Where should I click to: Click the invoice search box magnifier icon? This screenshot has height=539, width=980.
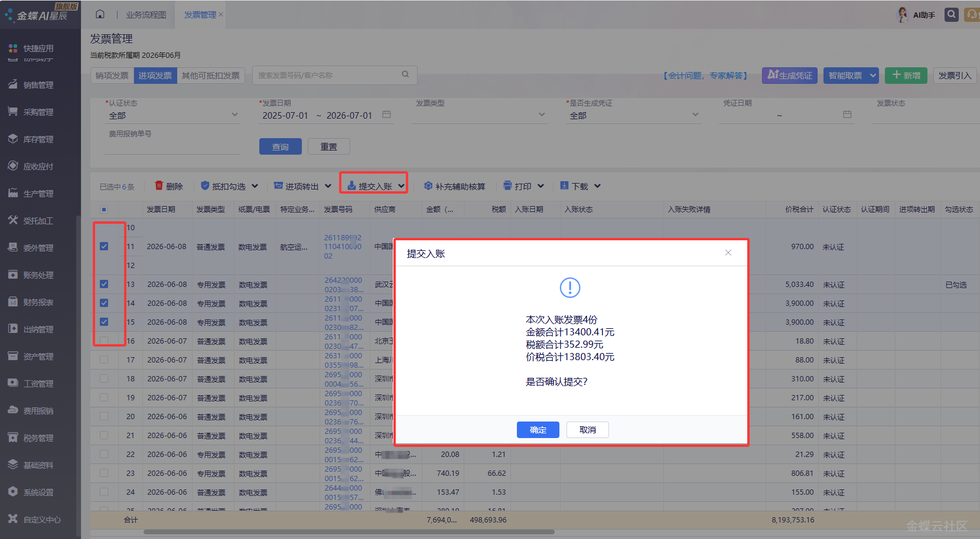pos(405,74)
